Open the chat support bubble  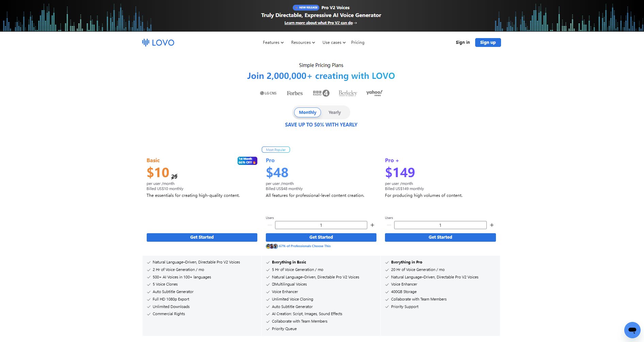[x=632, y=330]
